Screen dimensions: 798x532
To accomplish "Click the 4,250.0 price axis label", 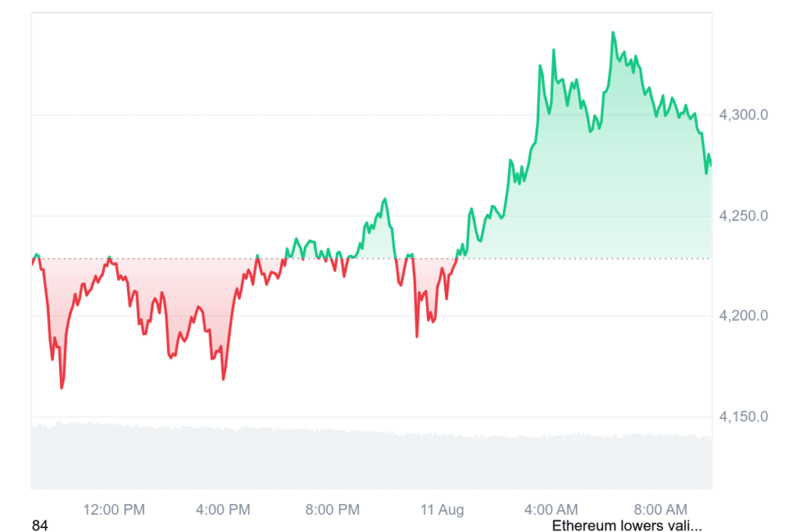I will tap(743, 216).
